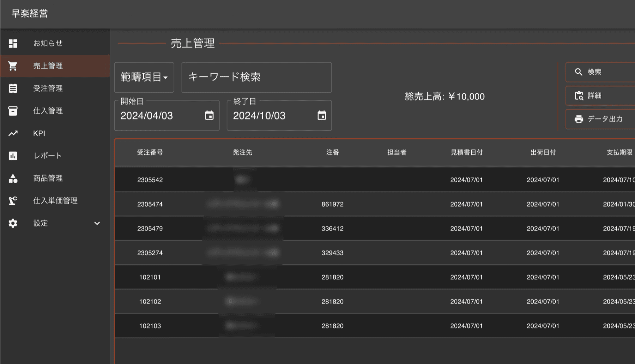The image size is (635, 364).
Task: Open the 終了日 calendar picker icon
Action: (322, 116)
